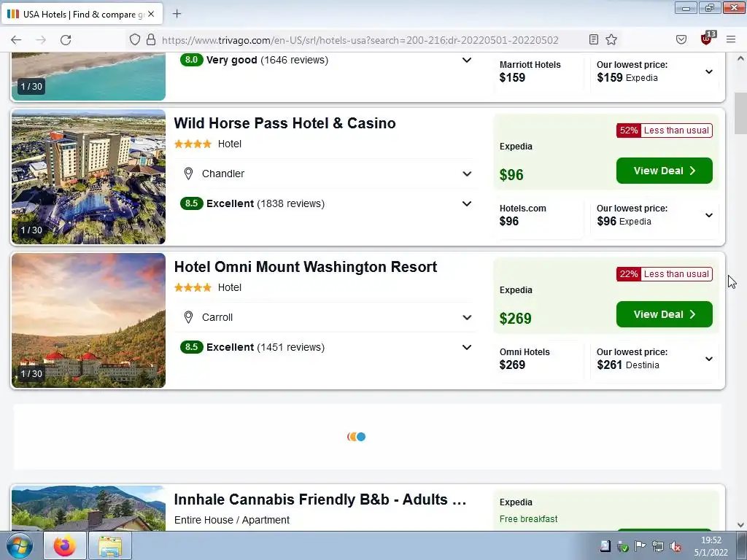747x560 pixels.
Task: Select the USA Hotels trivago tab
Action: click(x=82, y=14)
